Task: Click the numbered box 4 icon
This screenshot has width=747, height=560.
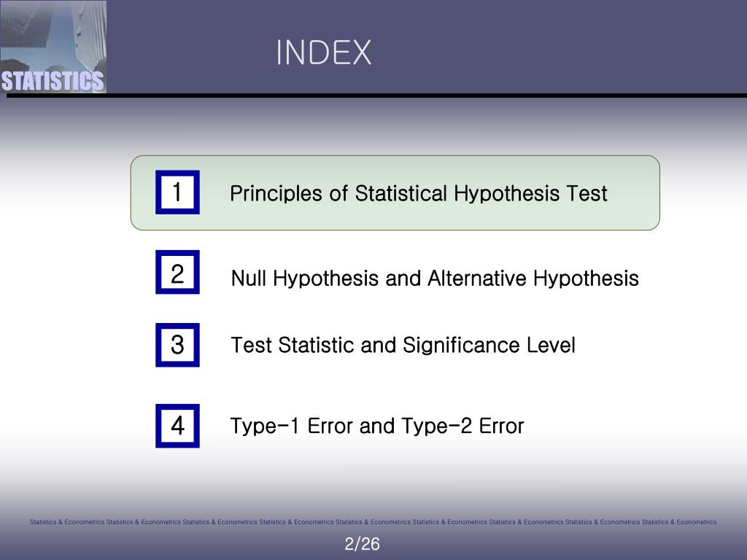Action: [177, 426]
